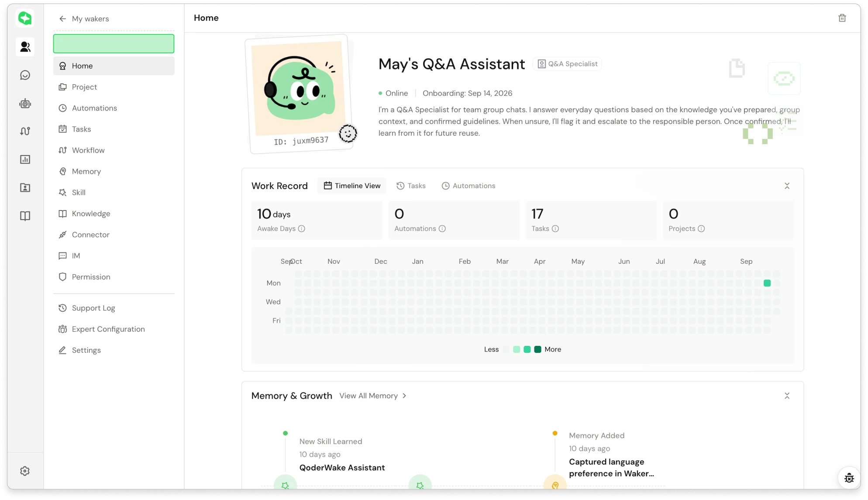Click the Projects info icon

pos(701,228)
